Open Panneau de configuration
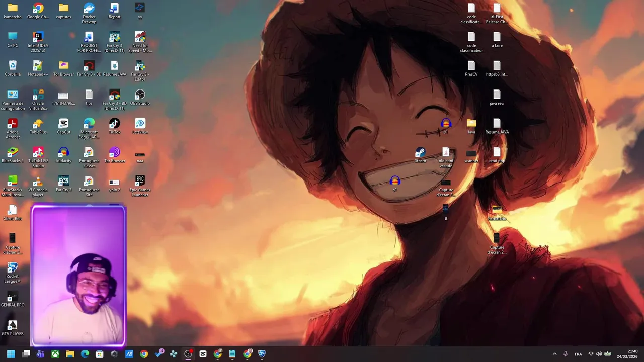 point(13,100)
